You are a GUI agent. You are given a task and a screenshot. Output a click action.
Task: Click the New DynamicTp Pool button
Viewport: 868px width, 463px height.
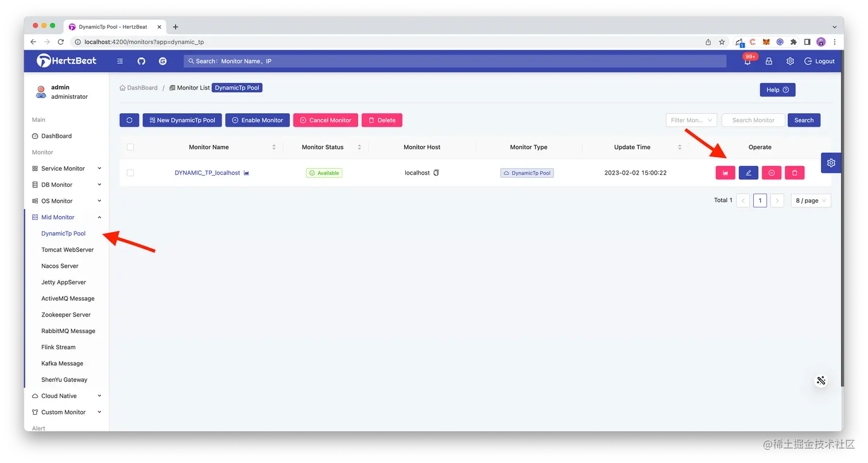pos(182,120)
